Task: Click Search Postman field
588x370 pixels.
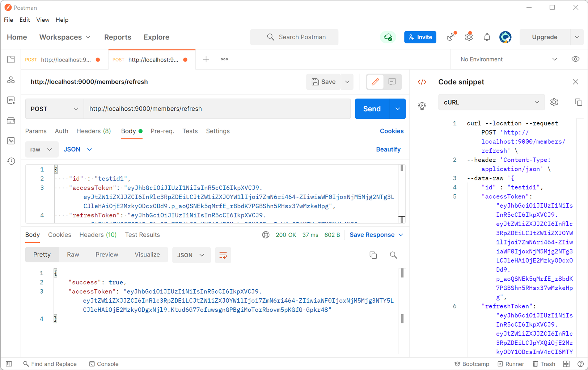Action: [294, 37]
